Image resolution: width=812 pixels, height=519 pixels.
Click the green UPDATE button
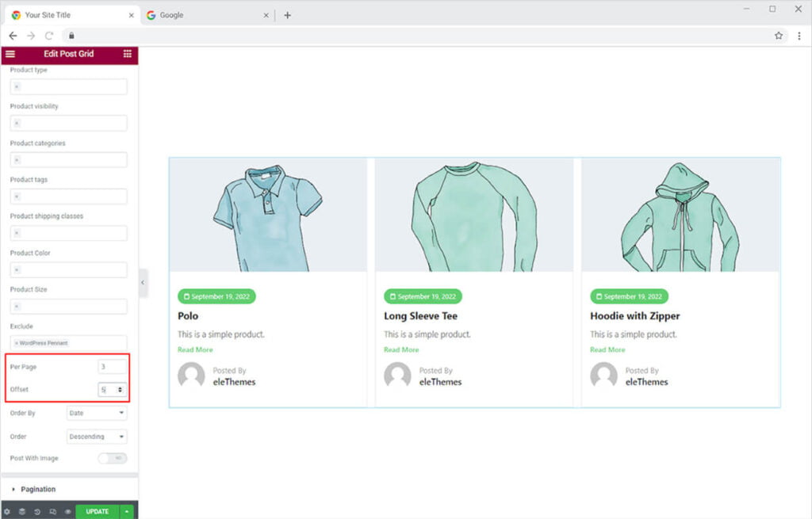[97, 512]
